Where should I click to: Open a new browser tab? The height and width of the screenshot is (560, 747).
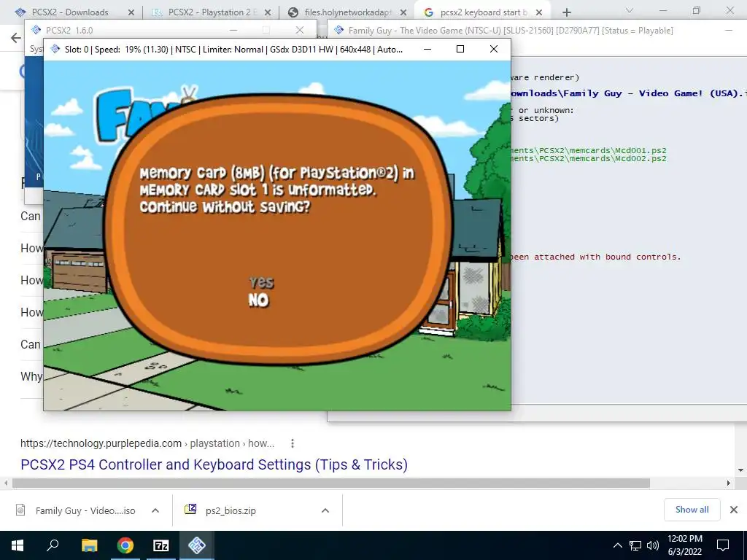click(x=566, y=12)
